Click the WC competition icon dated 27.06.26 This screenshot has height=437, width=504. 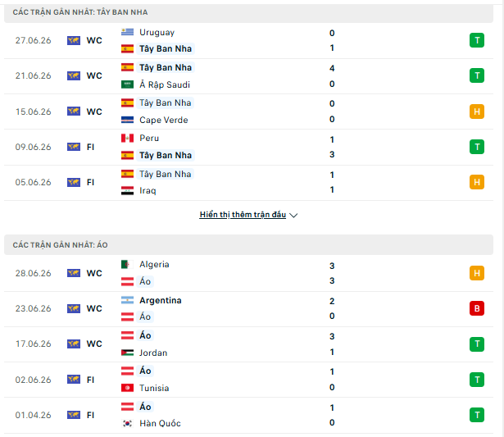coord(74,40)
